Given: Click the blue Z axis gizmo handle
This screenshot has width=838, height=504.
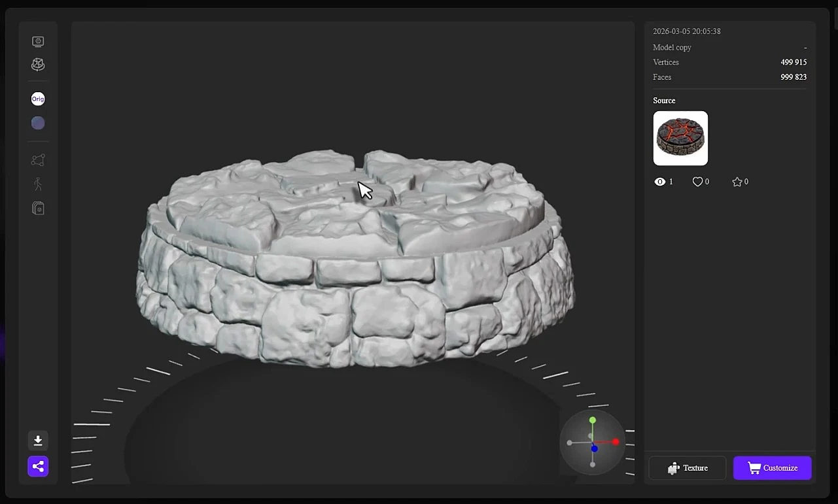Looking at the screenshot, I should (x=594, y=448).
